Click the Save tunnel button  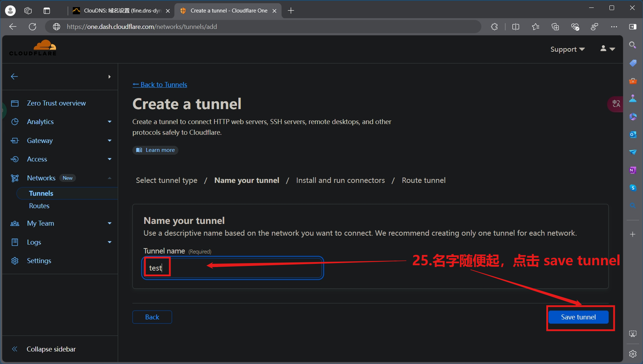point(578,317)
